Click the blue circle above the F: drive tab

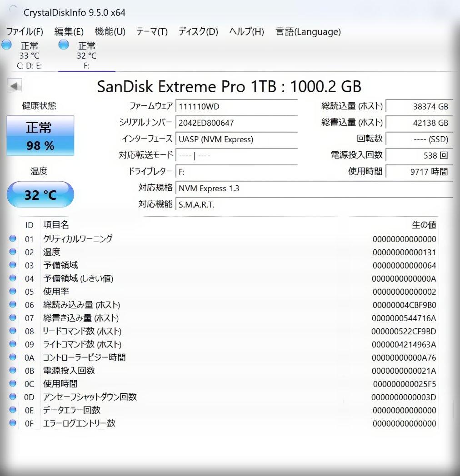(x=63, y=45)
